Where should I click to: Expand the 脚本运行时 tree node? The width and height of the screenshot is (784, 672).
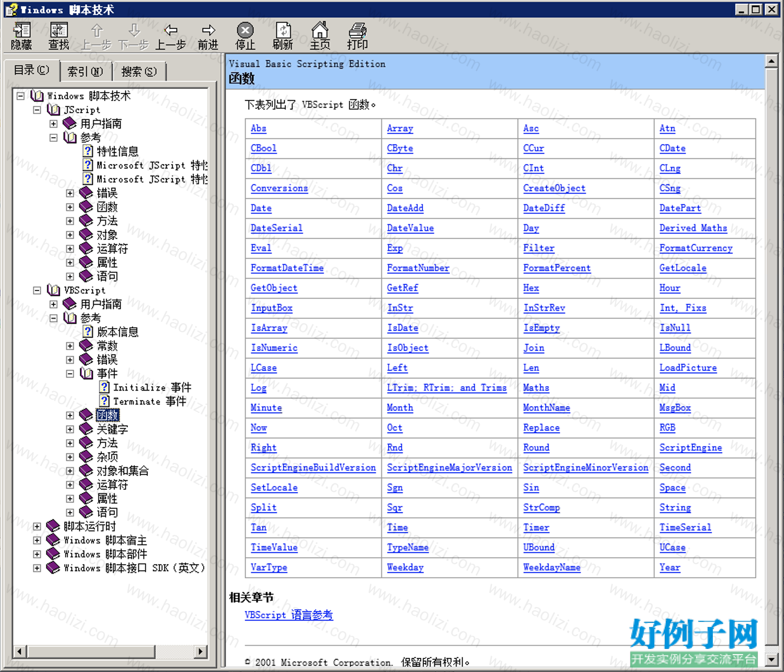click(37, 527)
